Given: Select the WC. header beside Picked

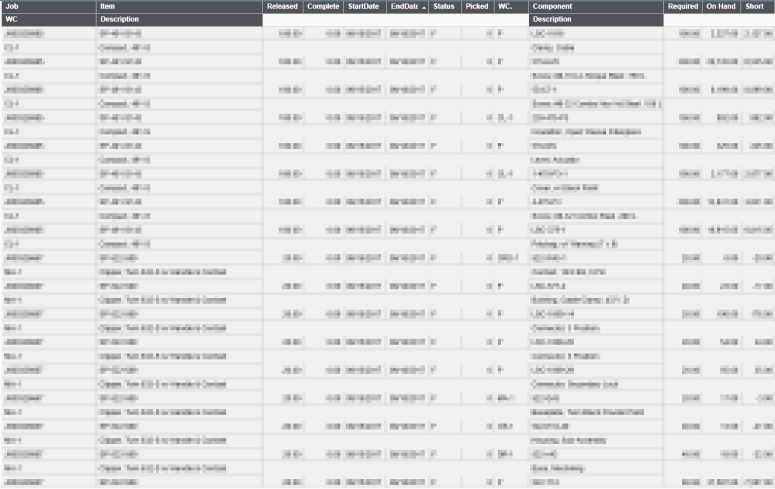Looking at the screenshot, I should click(x=505, y=6).
